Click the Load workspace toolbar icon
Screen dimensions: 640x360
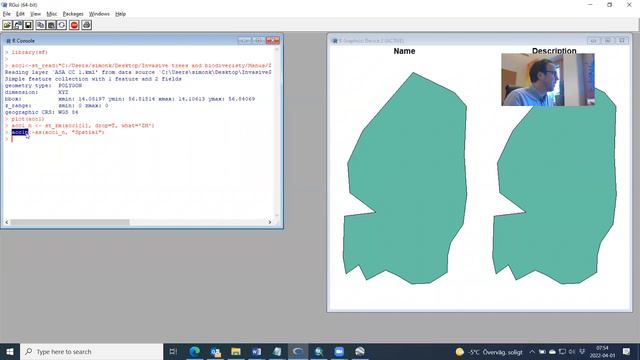(x=18, y=25)
